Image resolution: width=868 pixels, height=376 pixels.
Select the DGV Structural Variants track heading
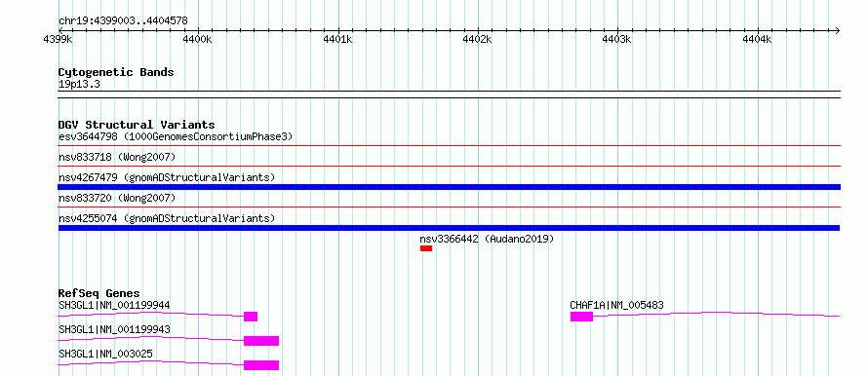[x=137, y=125]
